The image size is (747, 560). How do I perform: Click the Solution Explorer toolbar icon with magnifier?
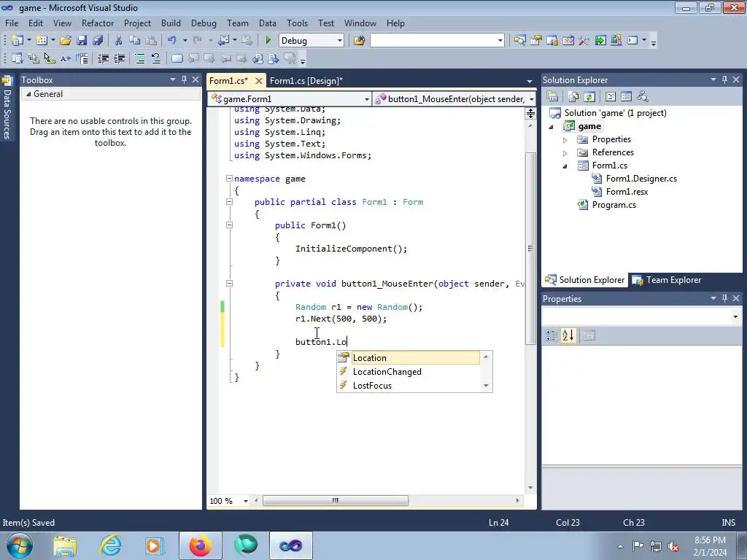[x=519, y=41]
